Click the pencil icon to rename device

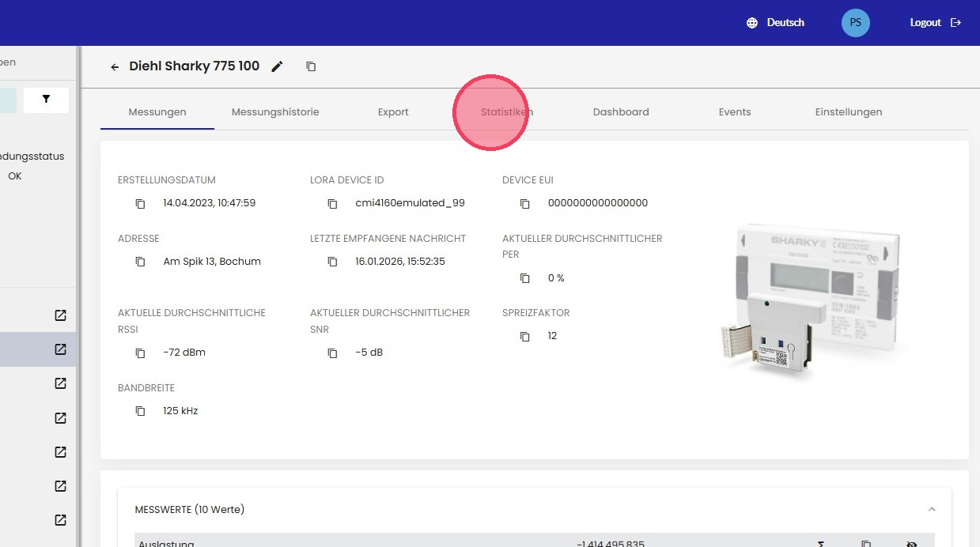coord(277,67)
